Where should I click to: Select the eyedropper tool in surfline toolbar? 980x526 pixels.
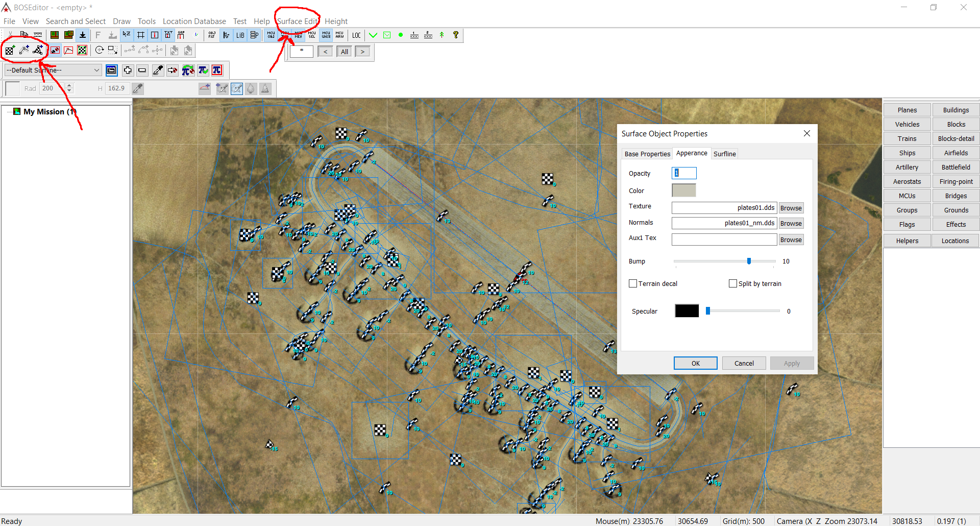[158, 70]
